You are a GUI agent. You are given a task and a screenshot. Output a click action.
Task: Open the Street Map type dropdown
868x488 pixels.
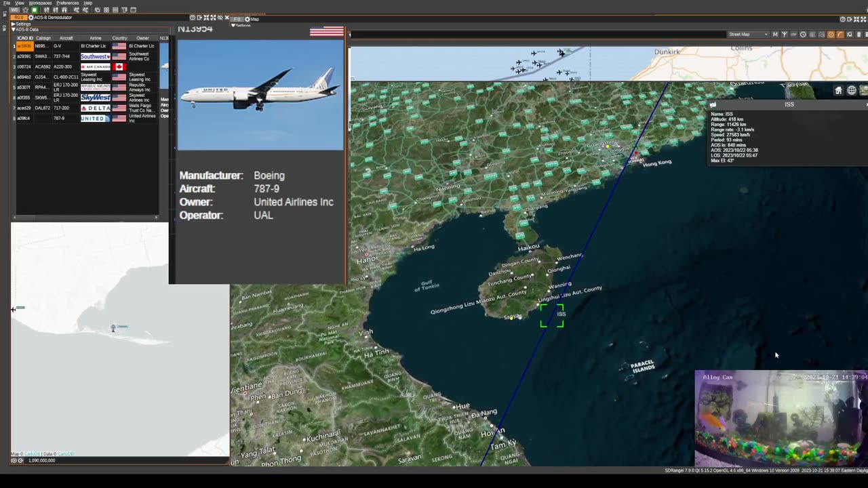pyautogui.click(x=749, y=34)
